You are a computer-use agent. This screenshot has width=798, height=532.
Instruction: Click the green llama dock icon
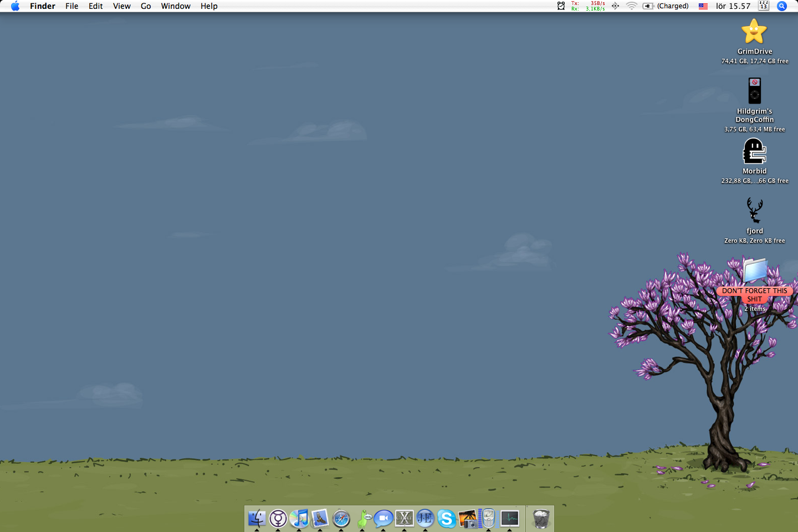pos(363,519)
